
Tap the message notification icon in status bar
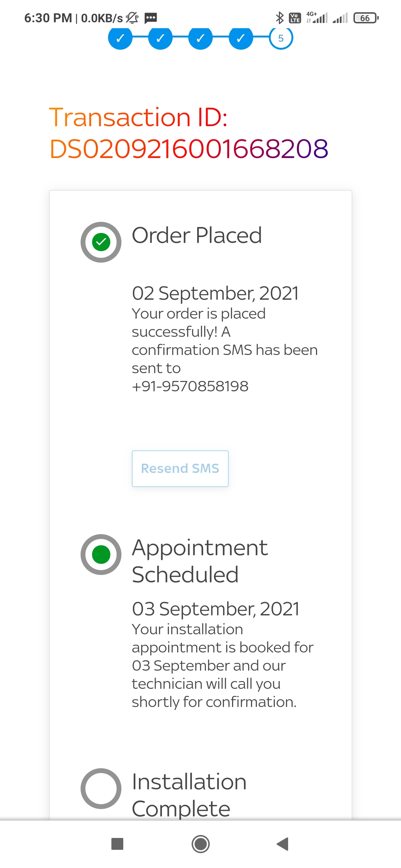pyautogui.click(x=151, y=18)
